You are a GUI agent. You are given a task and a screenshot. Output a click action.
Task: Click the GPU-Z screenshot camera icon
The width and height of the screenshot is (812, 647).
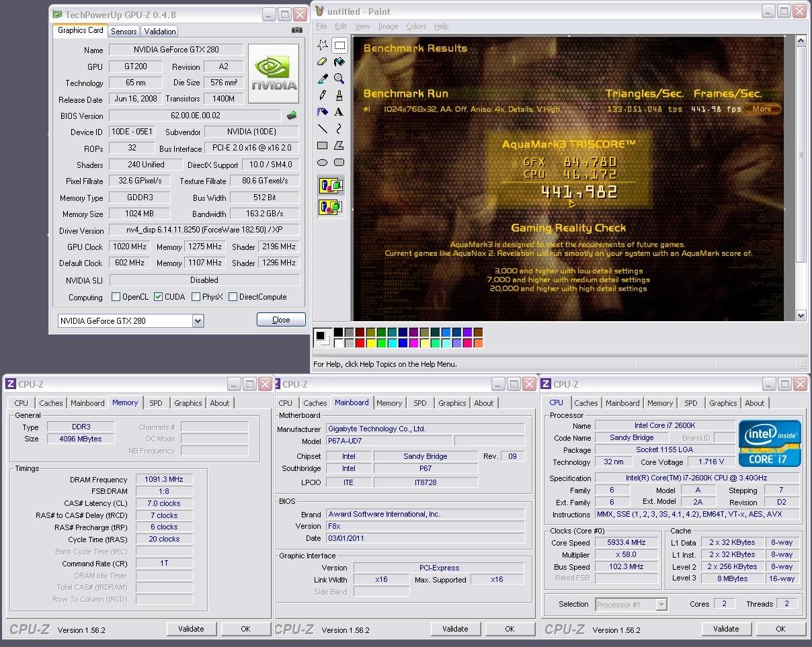(x=296, y=30)
